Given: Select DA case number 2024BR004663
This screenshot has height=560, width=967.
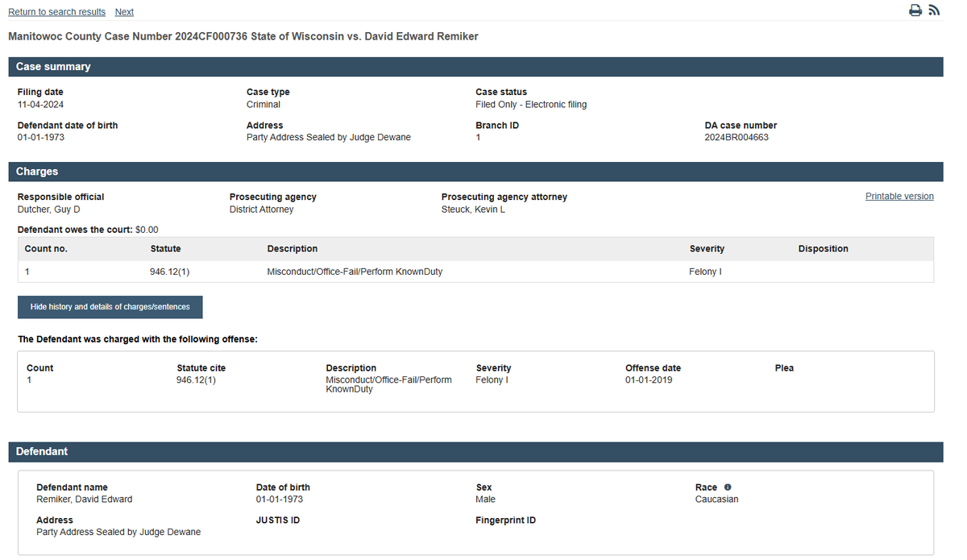Looking at the screenshot, I should pyautogui.click(x=737, y=138).
